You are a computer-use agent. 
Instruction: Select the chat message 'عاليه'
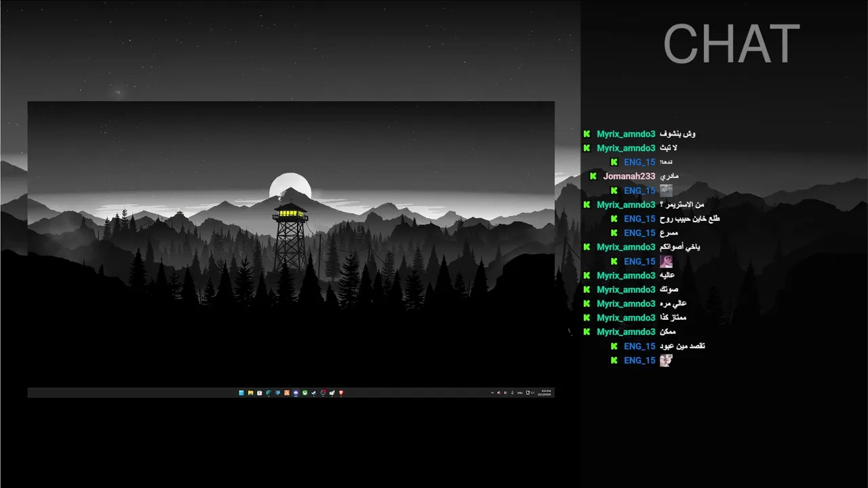tap(667, 275)
